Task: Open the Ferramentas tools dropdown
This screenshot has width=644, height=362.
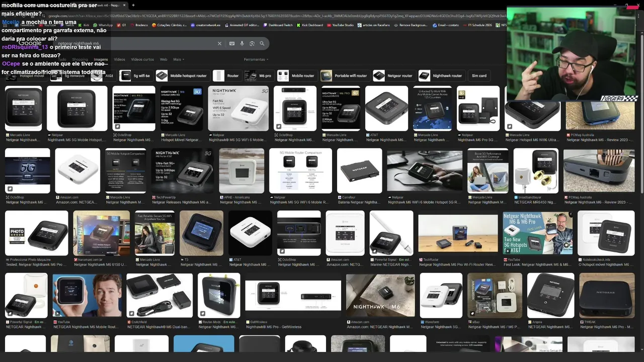Action: (256, 59)
